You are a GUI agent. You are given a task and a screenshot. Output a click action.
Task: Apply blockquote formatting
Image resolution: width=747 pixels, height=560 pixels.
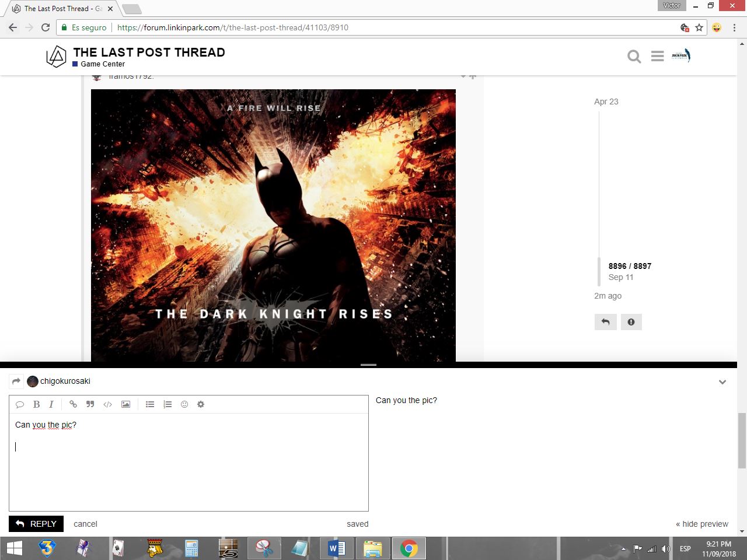pos(90,404)
